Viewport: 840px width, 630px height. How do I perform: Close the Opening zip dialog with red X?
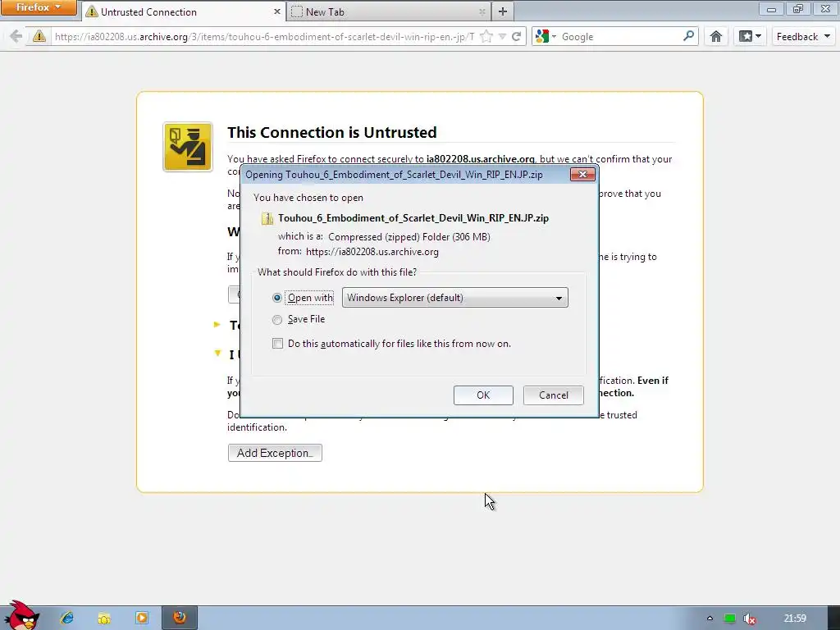click(x=582, y=175)
